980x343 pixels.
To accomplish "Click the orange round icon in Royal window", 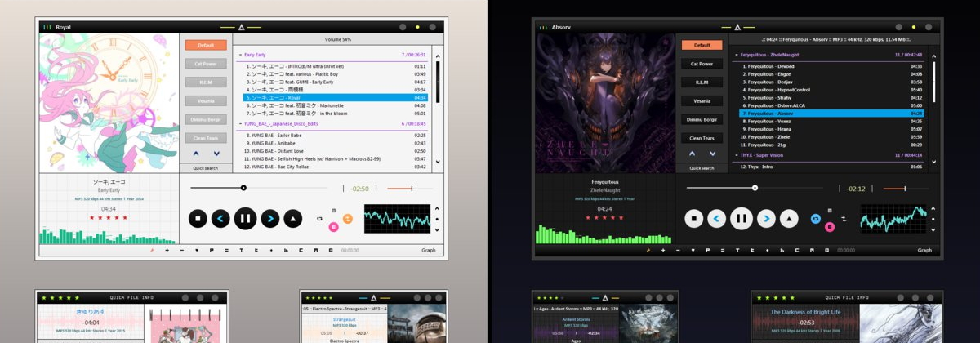I will click(x=347, y=219).
